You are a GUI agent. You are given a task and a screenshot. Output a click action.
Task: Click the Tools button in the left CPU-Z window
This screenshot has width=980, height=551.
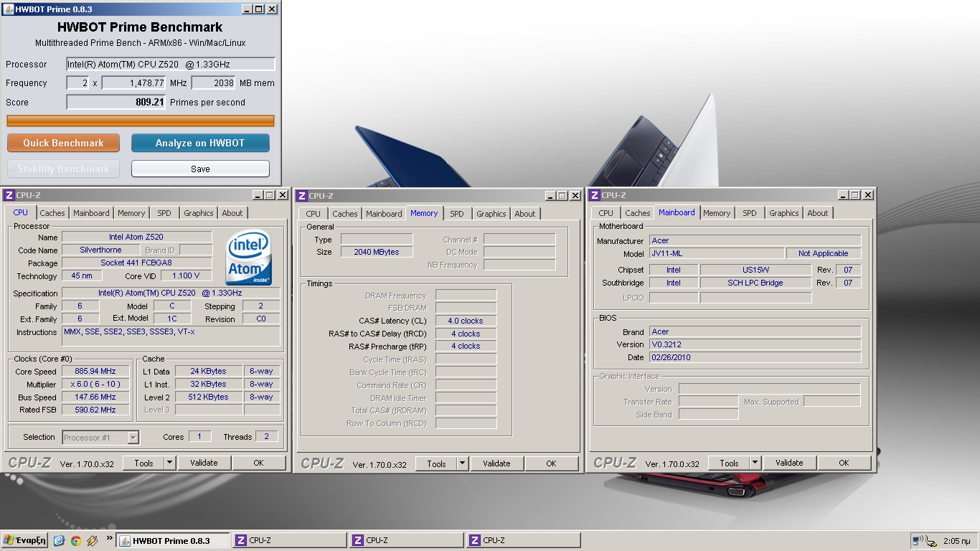pos(143,463)
